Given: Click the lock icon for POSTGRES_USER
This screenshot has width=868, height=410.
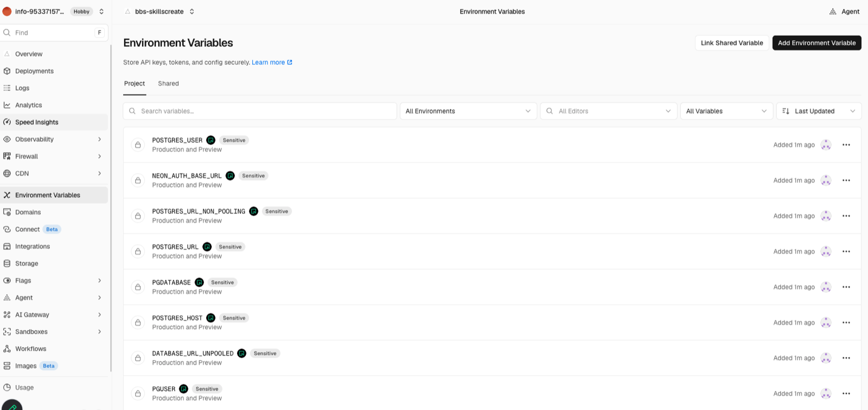Looking at the screenshot, I should pyautogui.click(x=138, y=145).
